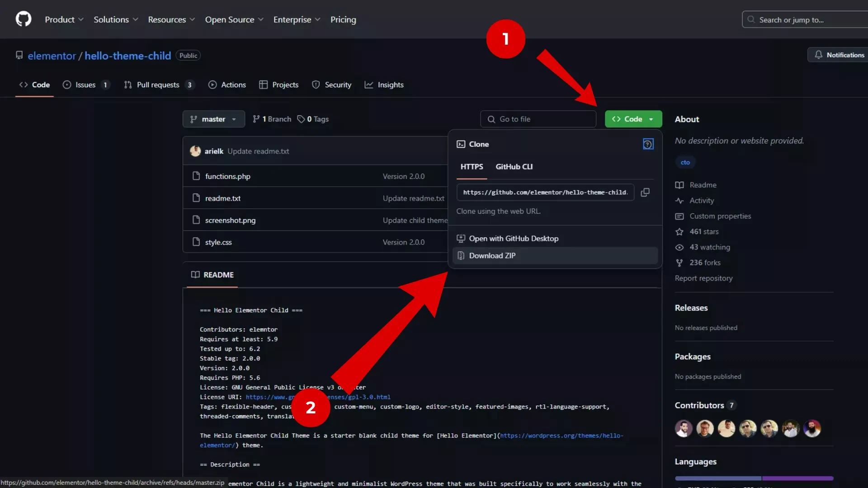Screen dimensions: 868x488
Task: Focus the Search or jump to field
Action: pyautogui.click(x=805, y=19)
